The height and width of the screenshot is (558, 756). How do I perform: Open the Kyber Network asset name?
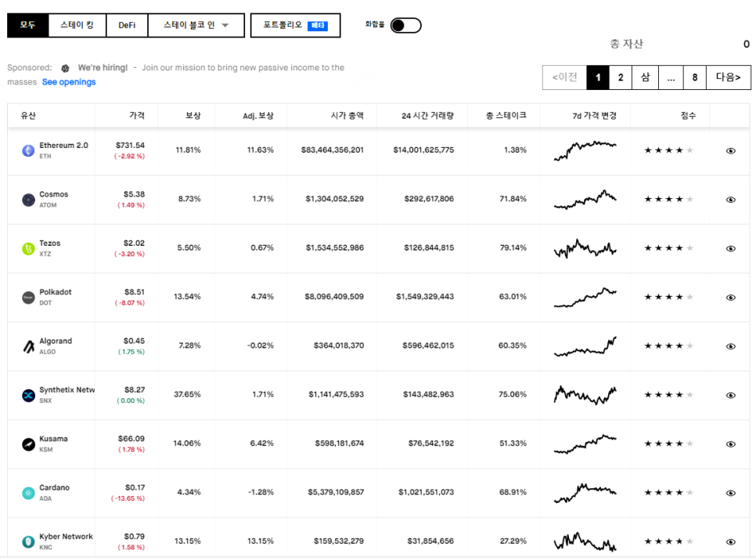tap(66, 536)
